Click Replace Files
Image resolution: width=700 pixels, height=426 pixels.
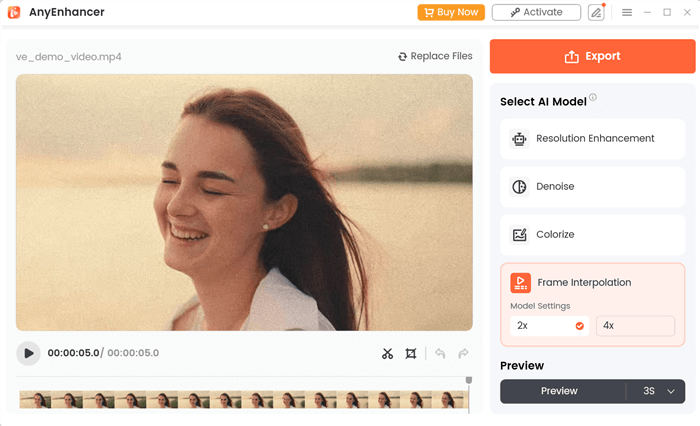pyautogui.click(x=435, y=56)
